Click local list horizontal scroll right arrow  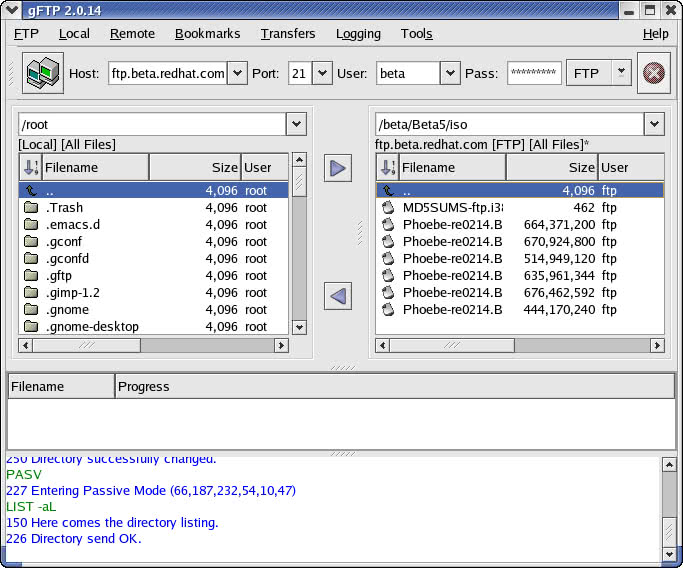coord(281,345)
